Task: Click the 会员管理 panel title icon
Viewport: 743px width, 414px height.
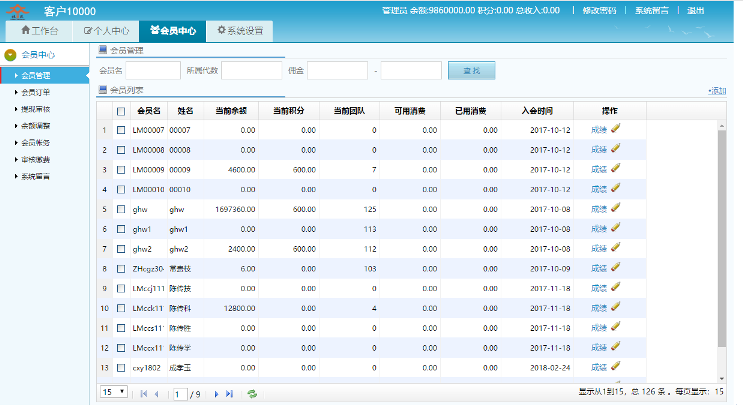Action: coord(103,50)
